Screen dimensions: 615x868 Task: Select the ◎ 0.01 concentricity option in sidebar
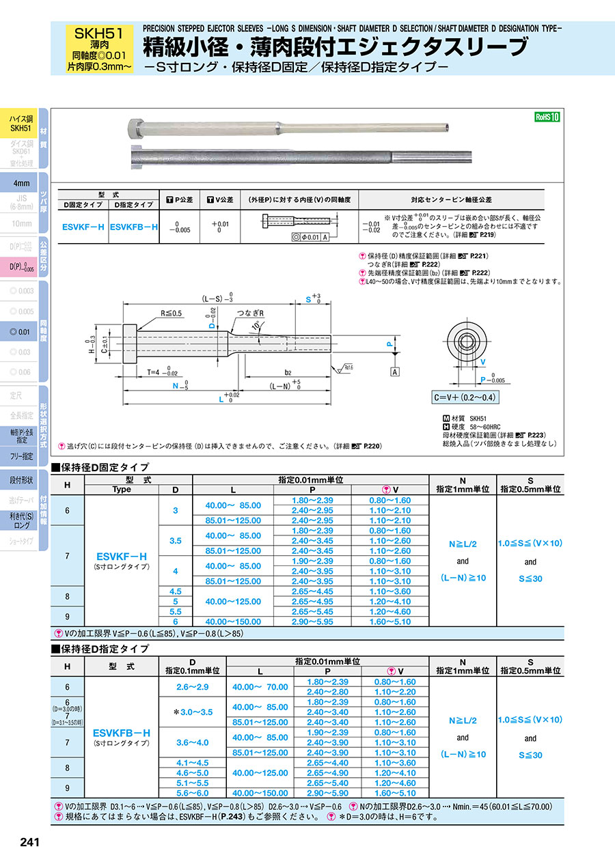pos(20,332)
